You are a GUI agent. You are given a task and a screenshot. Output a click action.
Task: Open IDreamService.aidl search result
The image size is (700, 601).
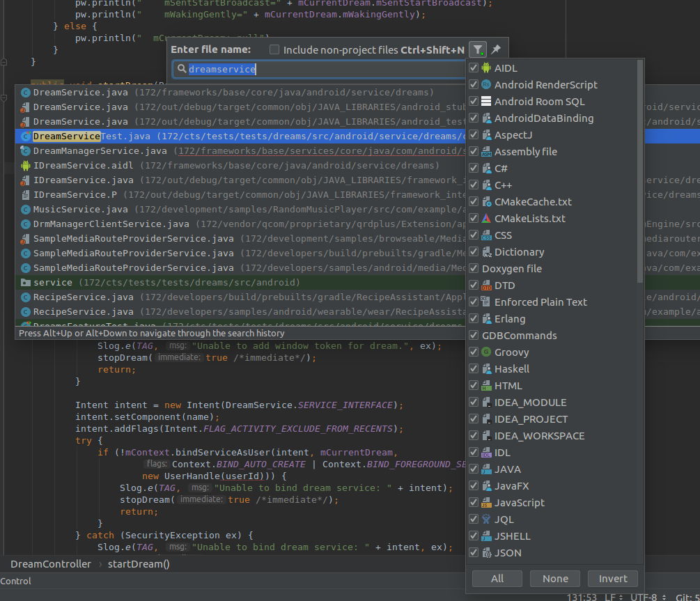pyautogui.click(x=240, y=166)
